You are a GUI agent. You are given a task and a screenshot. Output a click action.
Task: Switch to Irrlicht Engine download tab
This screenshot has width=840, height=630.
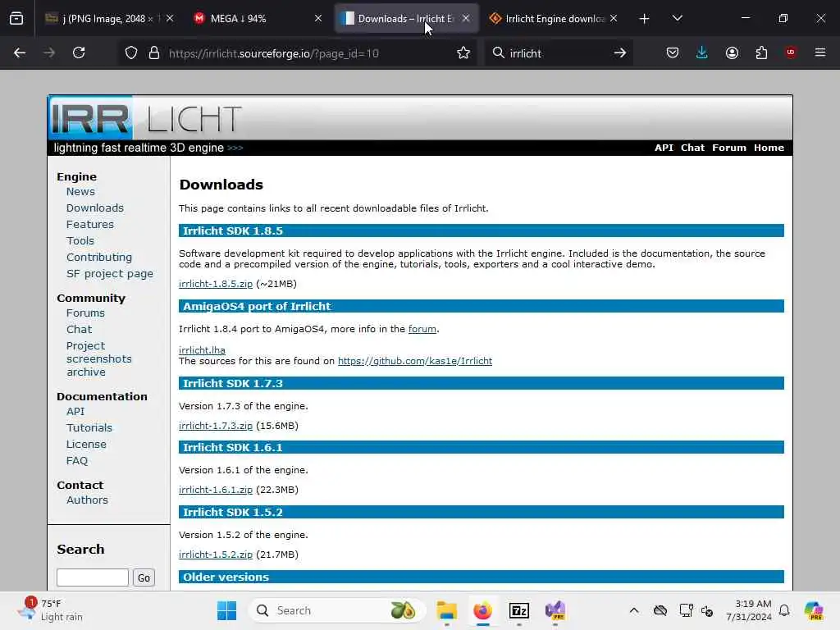tap(554, 18)
